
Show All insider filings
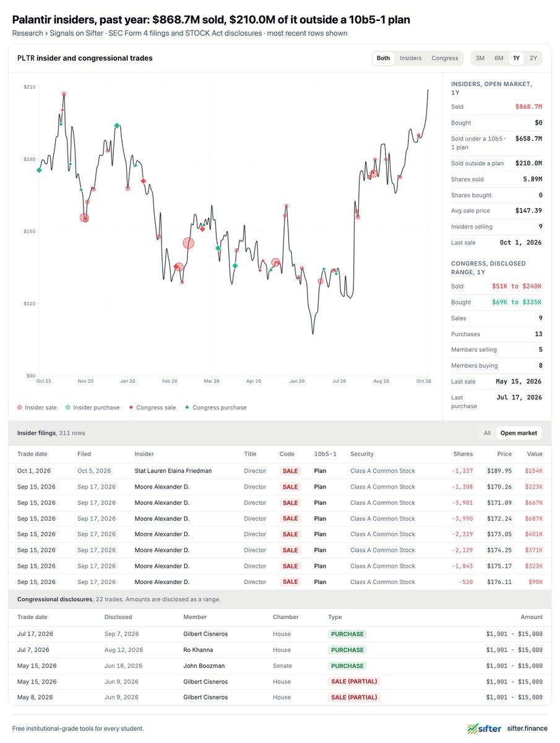pyautogui.click(x=487, y=433)
